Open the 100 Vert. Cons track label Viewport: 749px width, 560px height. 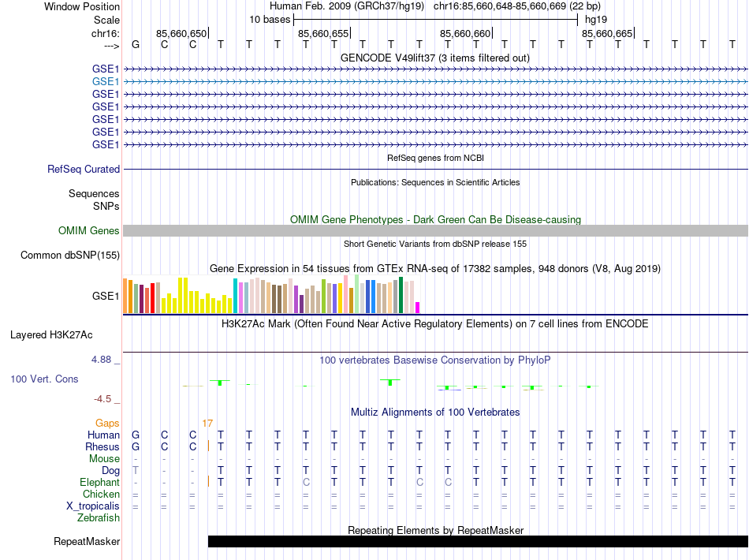click(x=44, y=379)
